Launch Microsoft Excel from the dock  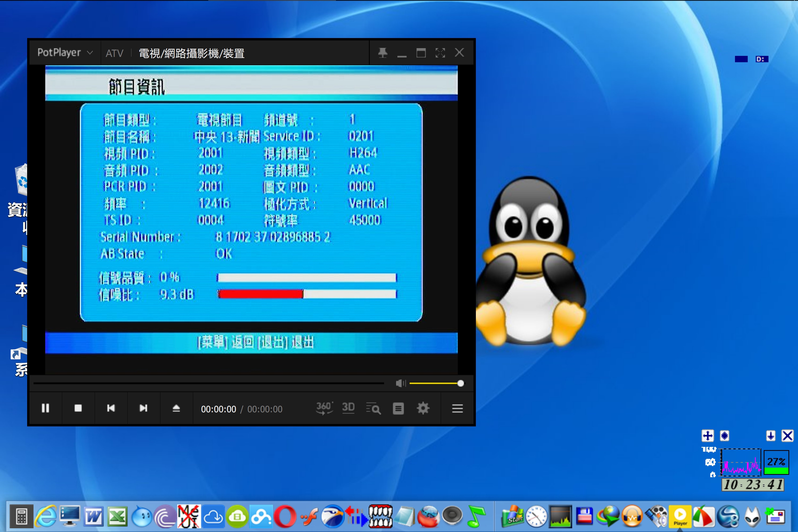(x=117, y=516)
